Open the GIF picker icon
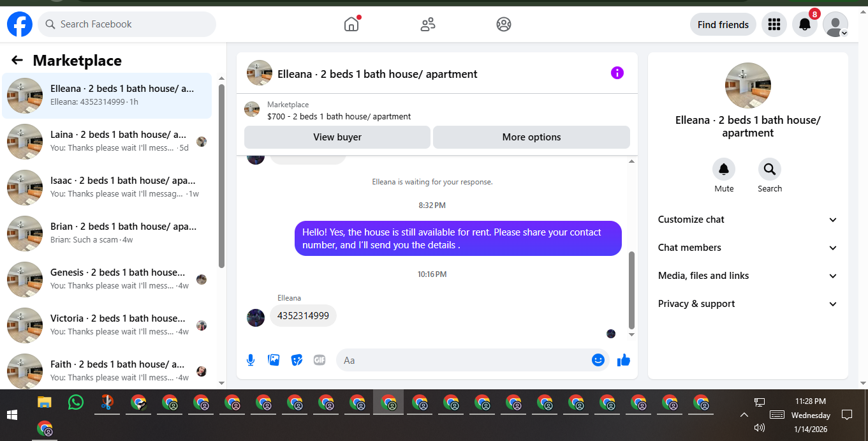Screen dimensions: 868x441 pos(320,360)
